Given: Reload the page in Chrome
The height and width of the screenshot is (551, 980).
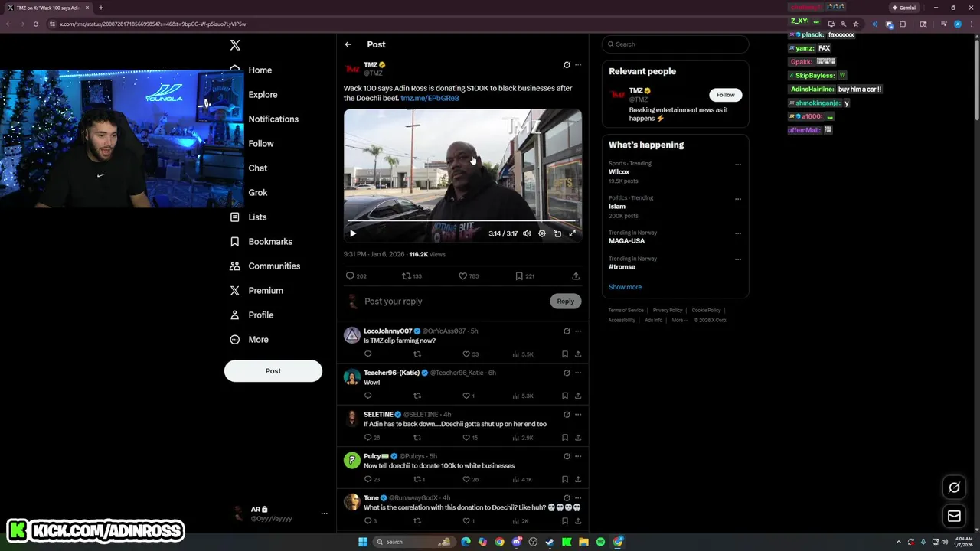Looking at the screenshot, I should (x=35, y=24).
